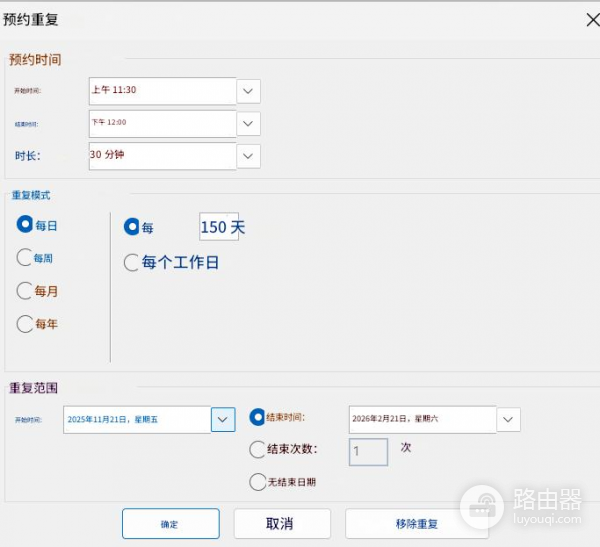This screenshot has height=547, width=600.
Task: Click the end time field showing 下午 12:00
Action: pyautogui.click(x=163, y=124)
